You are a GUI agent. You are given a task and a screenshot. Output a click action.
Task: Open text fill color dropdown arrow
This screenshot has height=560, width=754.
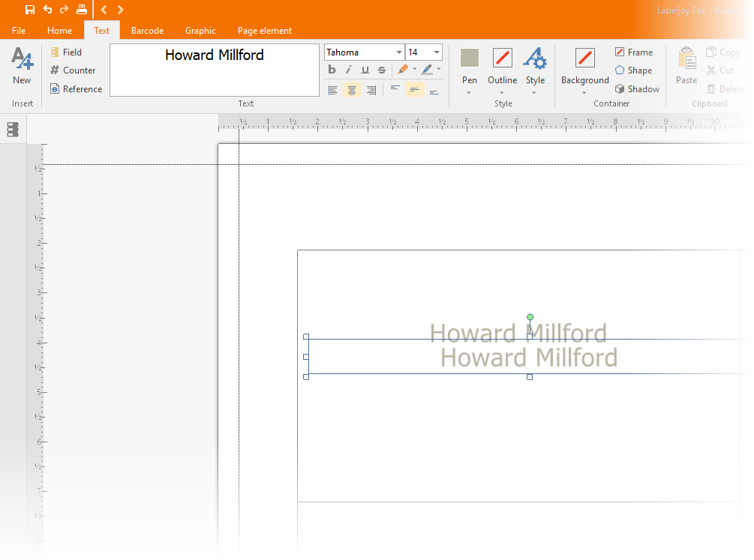click(414, 69)
